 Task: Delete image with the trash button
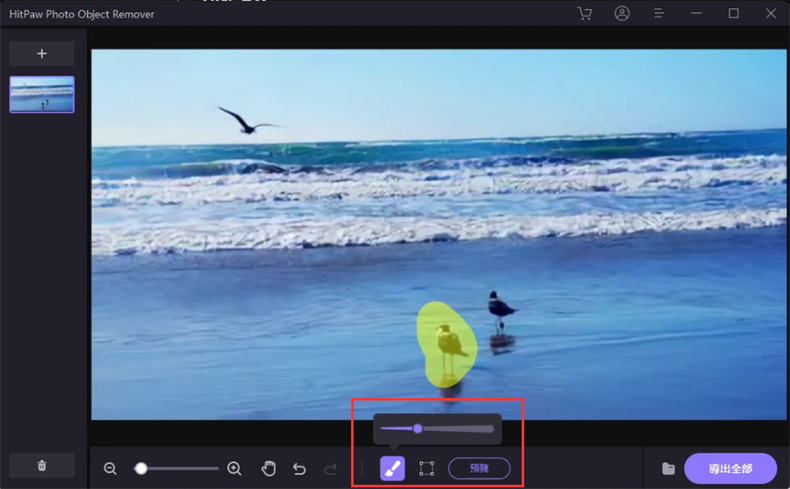(x=42, y=465)
